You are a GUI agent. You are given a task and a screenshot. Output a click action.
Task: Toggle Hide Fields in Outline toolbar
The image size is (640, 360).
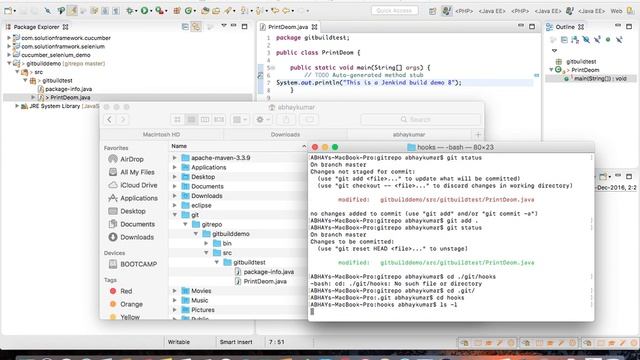[x=586, y=40]
